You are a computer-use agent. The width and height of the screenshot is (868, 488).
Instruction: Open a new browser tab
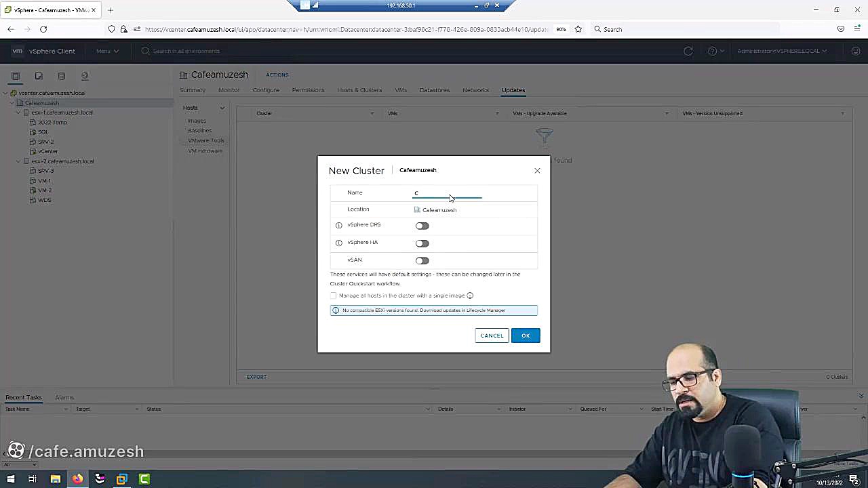(x=111, y=10)
